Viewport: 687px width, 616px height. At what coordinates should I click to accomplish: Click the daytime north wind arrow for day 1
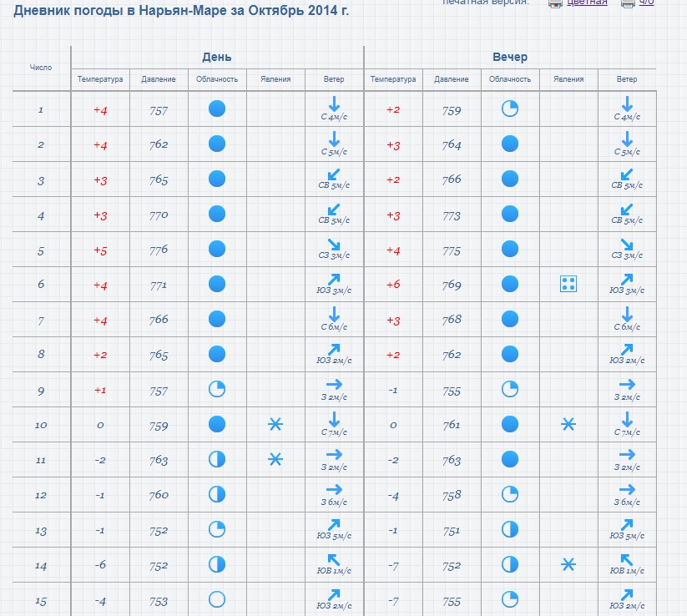click(334, 104)
